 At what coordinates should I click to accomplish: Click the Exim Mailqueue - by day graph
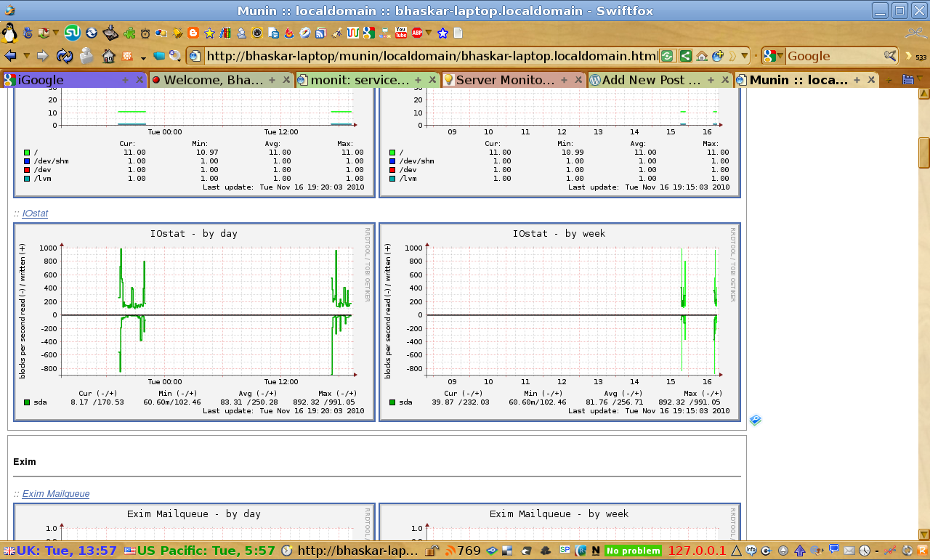click(194, 521)
